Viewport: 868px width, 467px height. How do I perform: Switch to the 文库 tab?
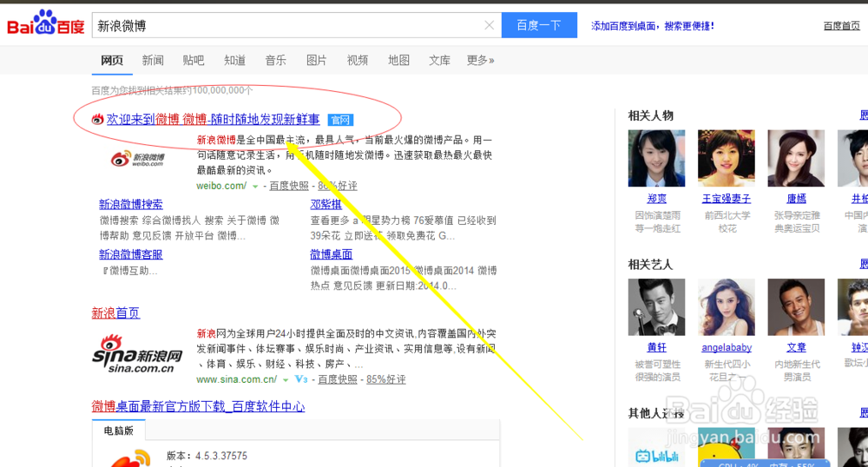click(439, 60)
